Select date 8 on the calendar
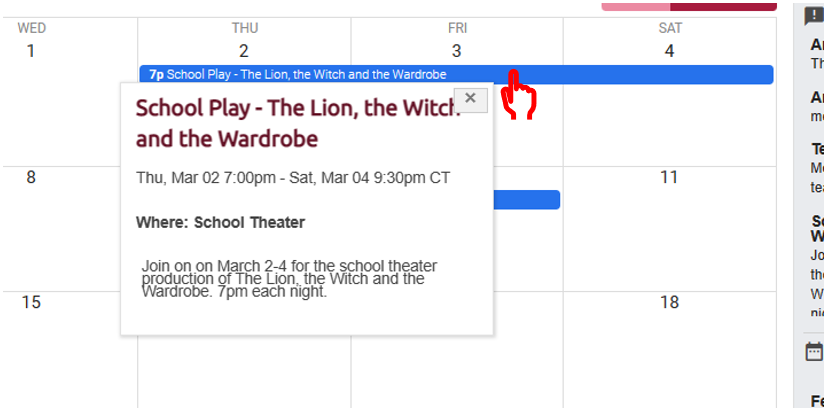This screenshot has height=413, width=829. pos(31,177)
